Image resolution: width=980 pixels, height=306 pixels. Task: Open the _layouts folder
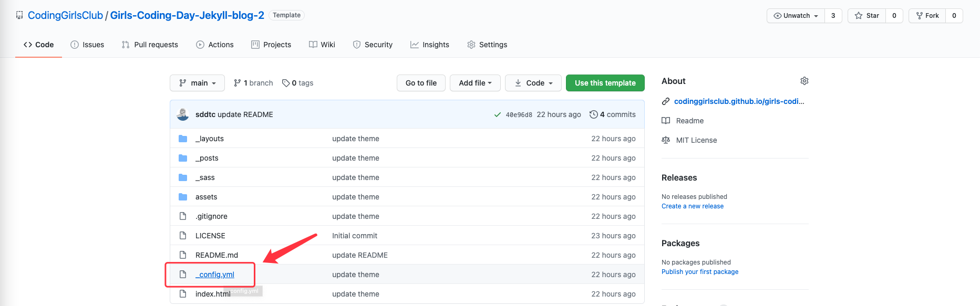[210, 139]
